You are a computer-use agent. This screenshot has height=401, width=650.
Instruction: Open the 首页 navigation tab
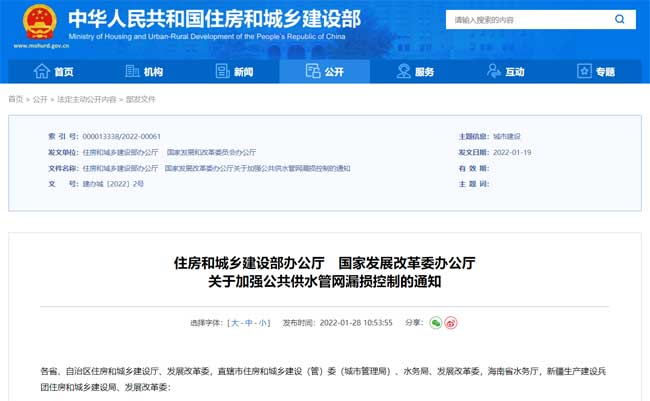click(54, 71)
